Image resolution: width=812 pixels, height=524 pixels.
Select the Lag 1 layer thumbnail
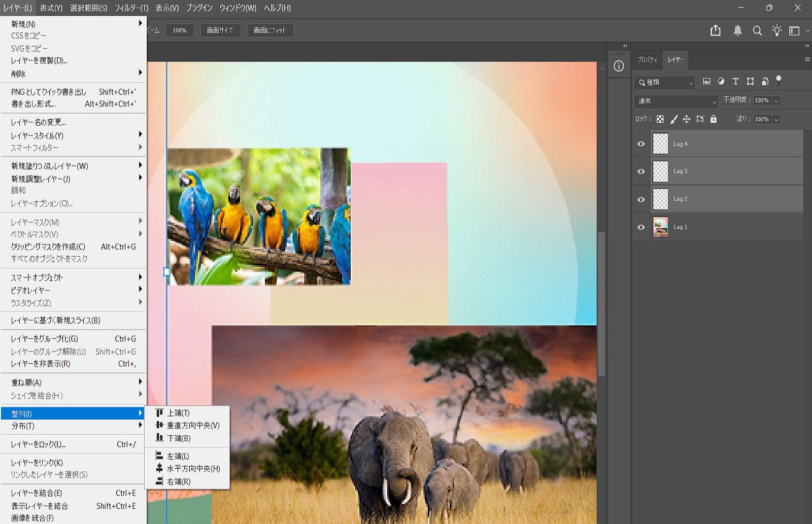[660, 227]
